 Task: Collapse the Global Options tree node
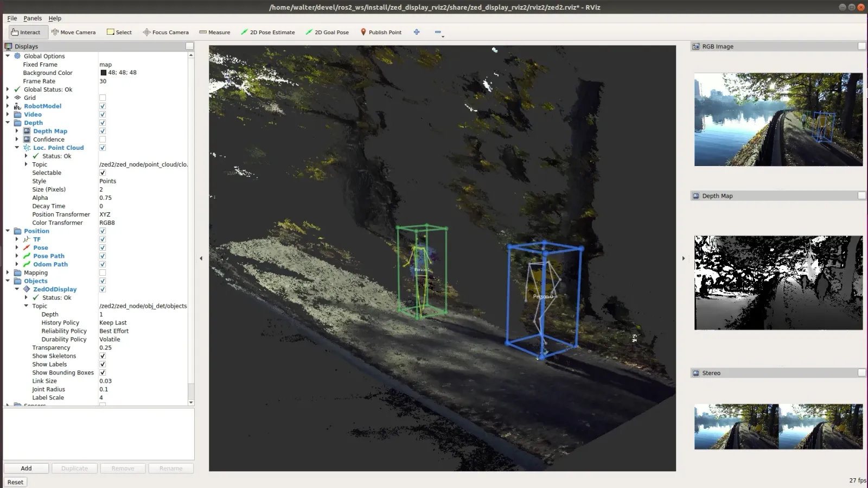[8, 56]
